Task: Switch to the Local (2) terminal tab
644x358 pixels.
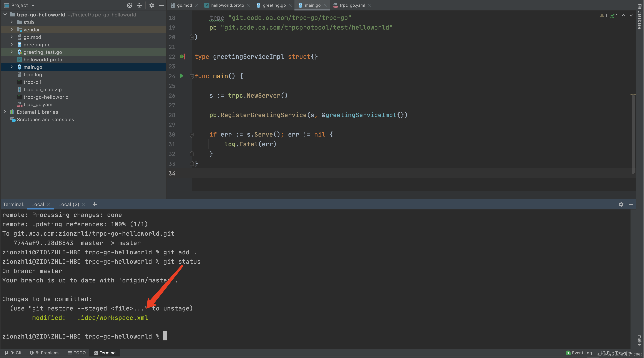Action: (x=69, y=204)
